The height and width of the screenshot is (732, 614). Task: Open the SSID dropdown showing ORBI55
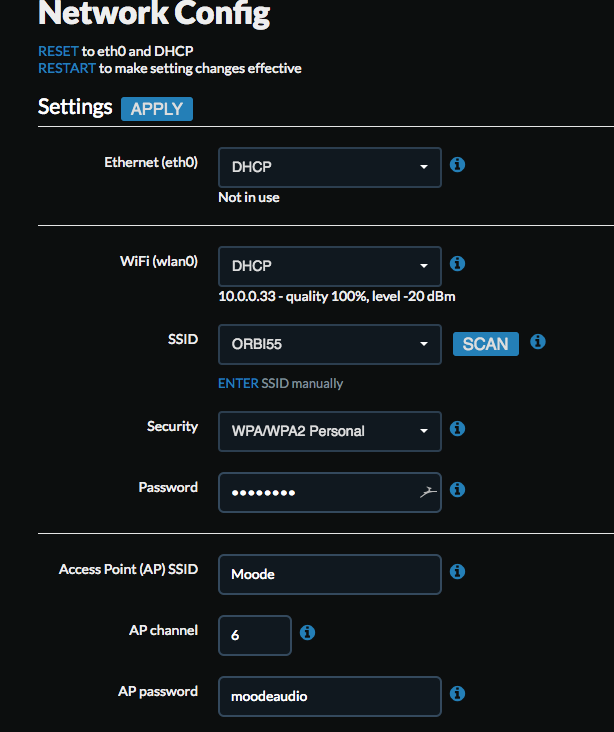tap(330, 345)
